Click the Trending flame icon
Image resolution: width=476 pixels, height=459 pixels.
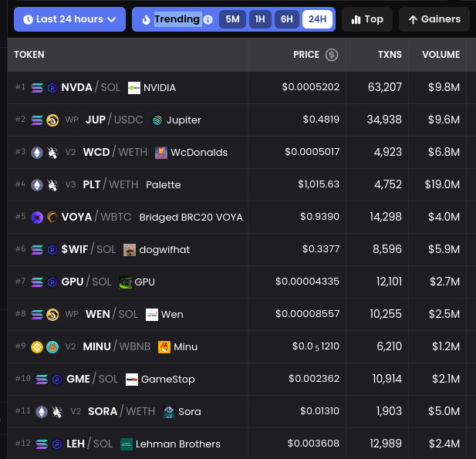(x=146, y=20)
